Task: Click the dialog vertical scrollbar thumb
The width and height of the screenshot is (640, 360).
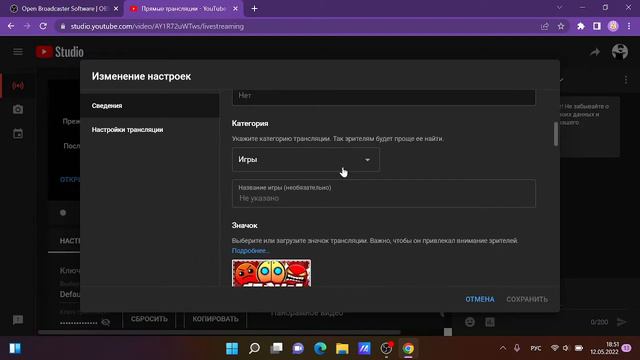Action: click(x=556, y=133)
